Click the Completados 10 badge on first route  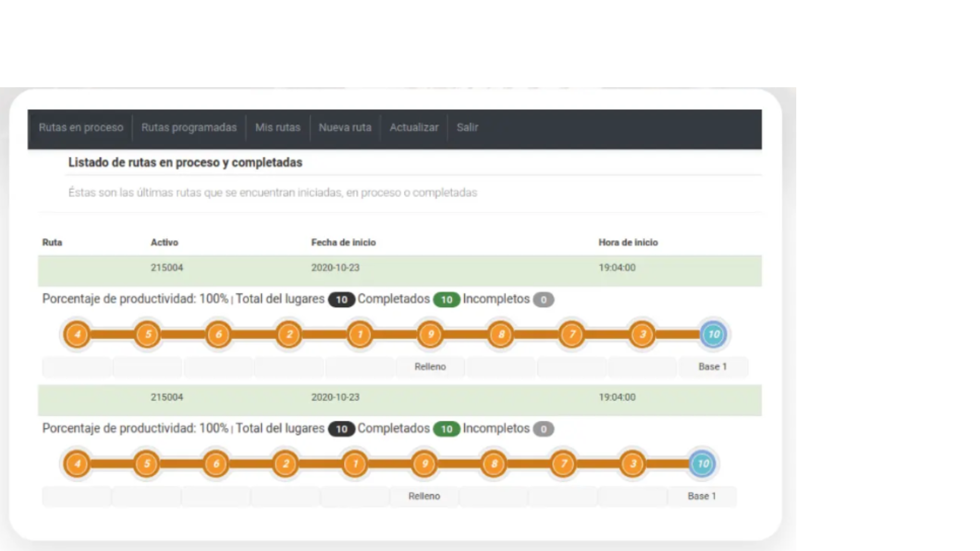446,299
